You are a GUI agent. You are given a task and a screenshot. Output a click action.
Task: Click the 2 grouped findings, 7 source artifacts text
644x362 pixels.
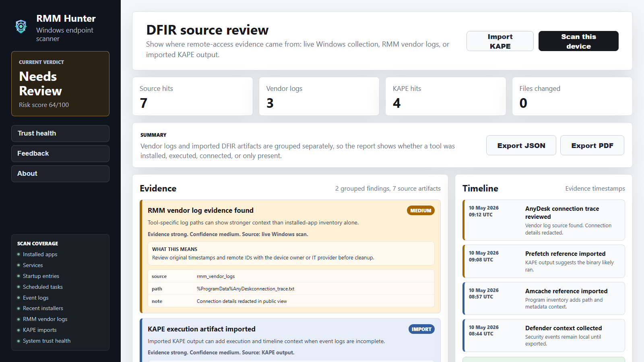388,189
